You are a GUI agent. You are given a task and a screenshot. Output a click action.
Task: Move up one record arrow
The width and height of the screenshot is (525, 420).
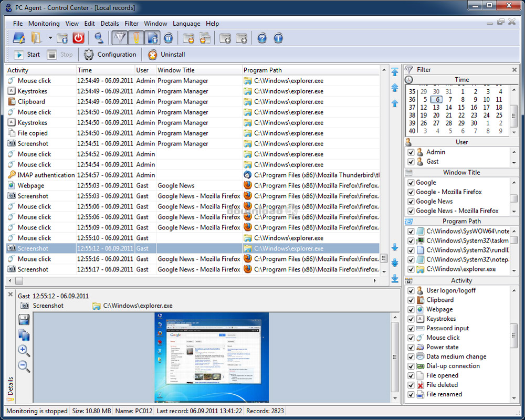395,103
